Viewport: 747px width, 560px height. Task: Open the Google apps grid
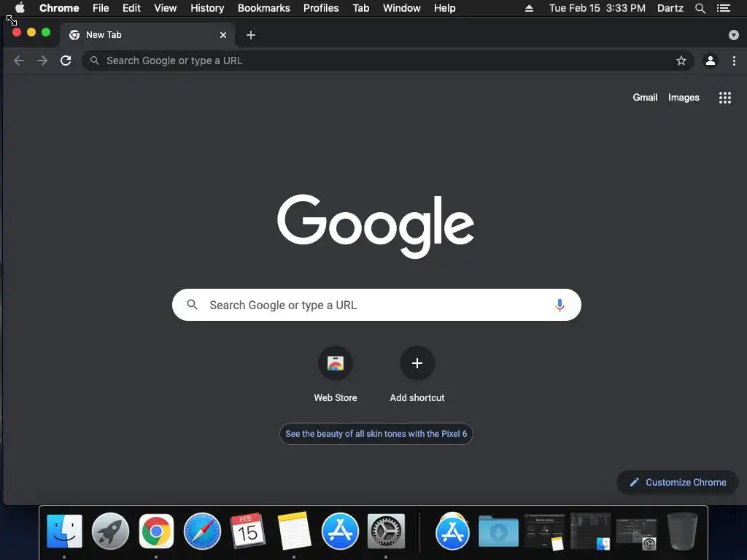point(725,98)
